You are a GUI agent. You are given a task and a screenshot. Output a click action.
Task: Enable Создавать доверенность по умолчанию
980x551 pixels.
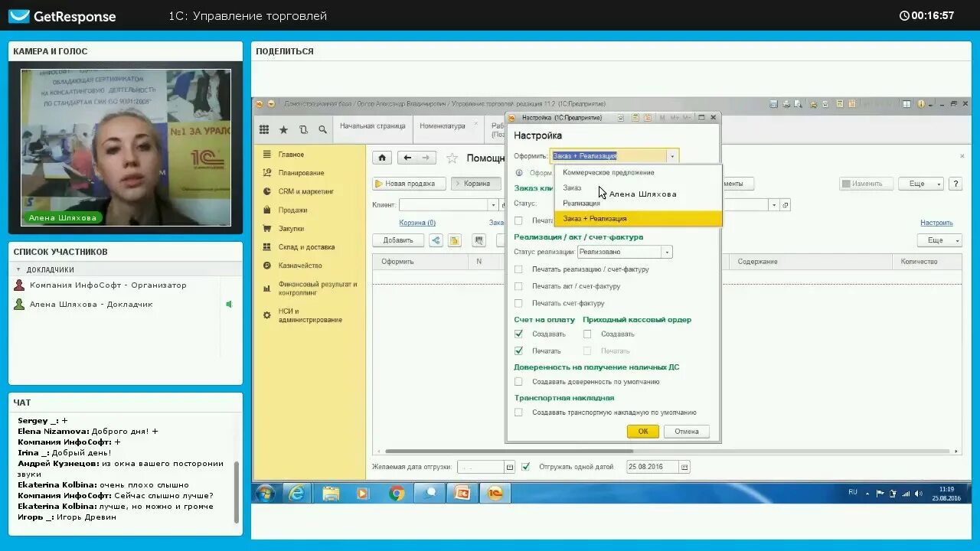[x=518, y=381]
